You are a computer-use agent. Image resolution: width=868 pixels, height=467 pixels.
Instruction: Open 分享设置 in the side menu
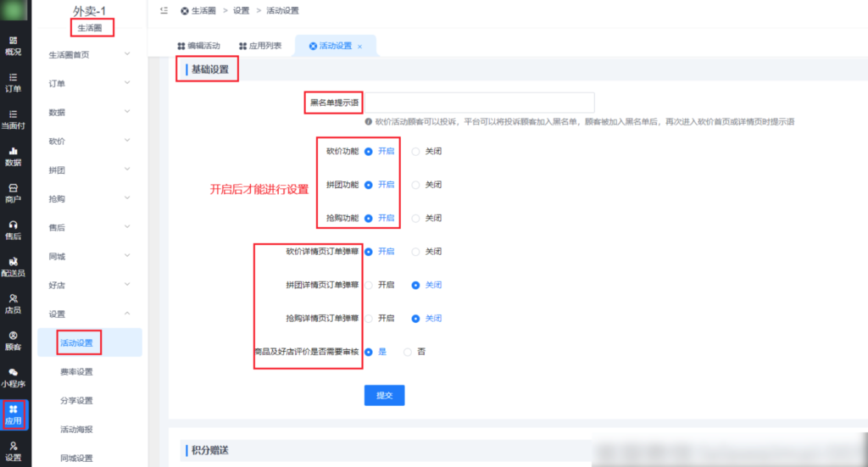(76, 400)
